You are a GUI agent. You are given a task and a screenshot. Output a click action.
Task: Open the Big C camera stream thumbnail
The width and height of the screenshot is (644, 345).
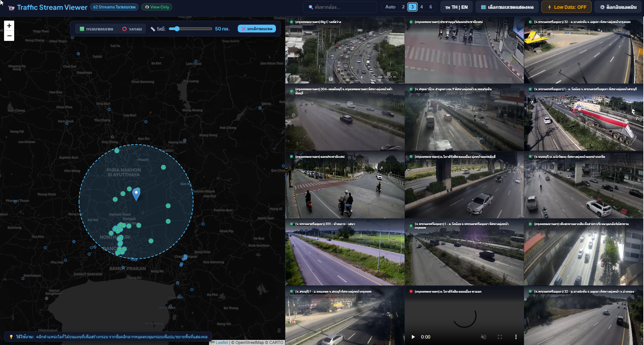[345, 51]
